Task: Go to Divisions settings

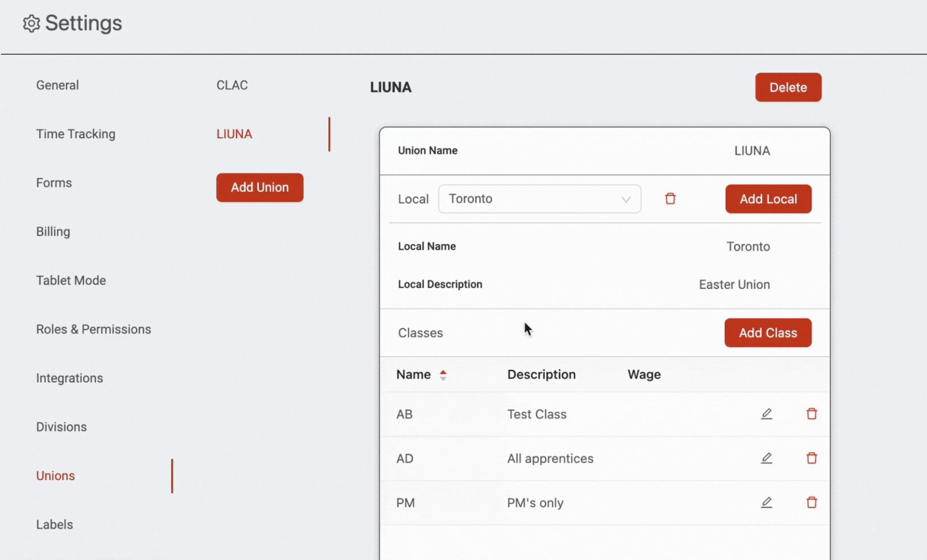Action: click(x=62, y=427)
